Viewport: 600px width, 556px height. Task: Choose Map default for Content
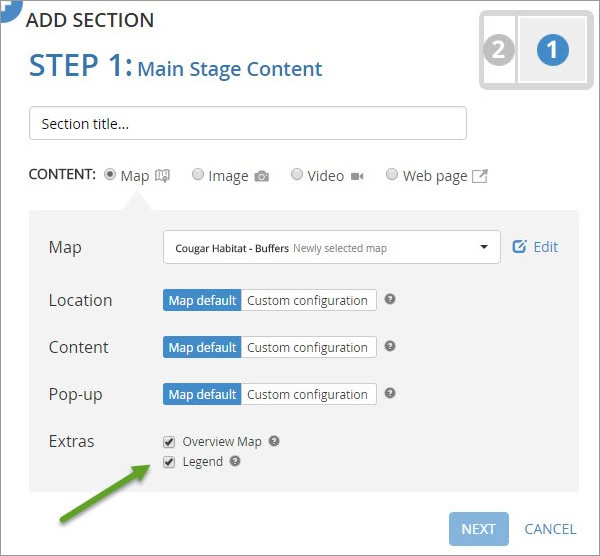(x=202, y=347)
